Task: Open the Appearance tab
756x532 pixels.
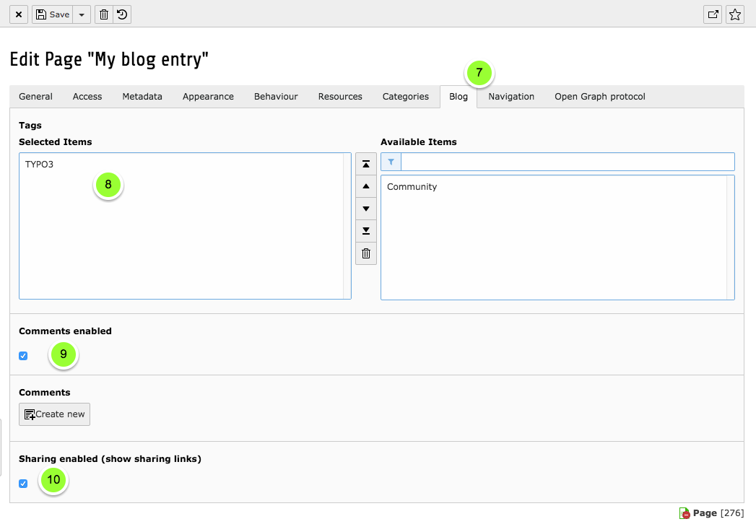Action: coord(208,97)
